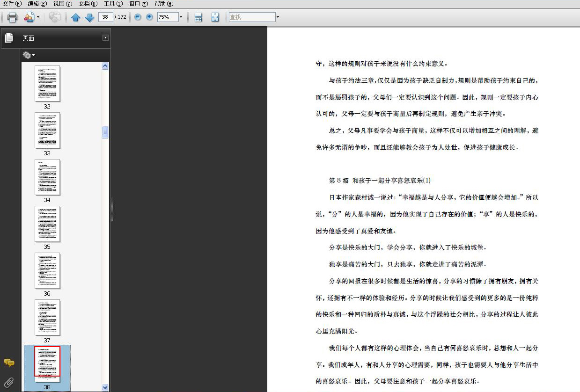Select page 36 thumbnail
This screenshot has width=580, height=392.
coord(47,271)
